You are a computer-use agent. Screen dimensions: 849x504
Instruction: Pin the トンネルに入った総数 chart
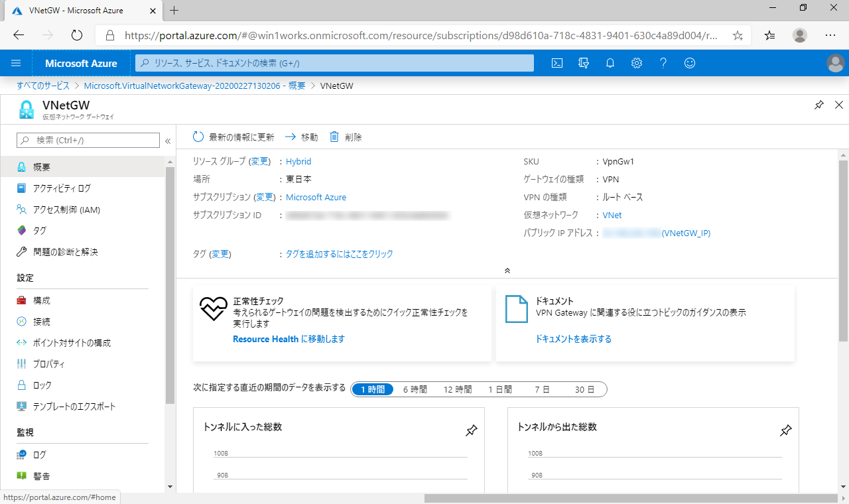point(471,431)
